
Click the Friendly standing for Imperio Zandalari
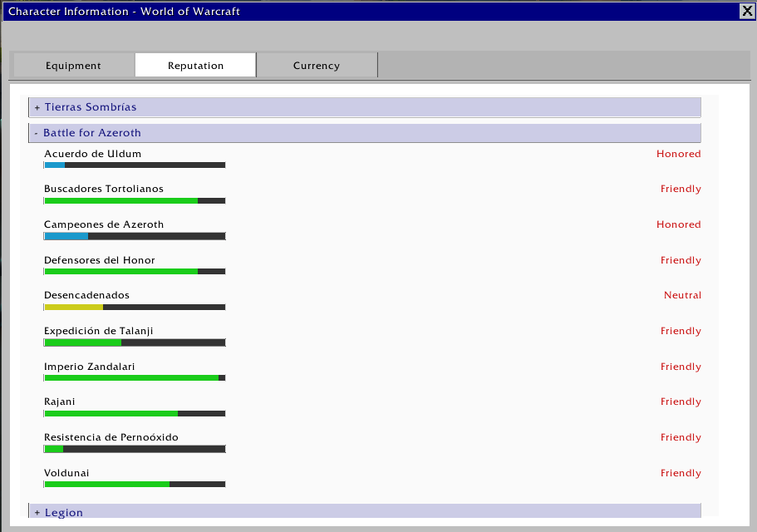(681, 367)
